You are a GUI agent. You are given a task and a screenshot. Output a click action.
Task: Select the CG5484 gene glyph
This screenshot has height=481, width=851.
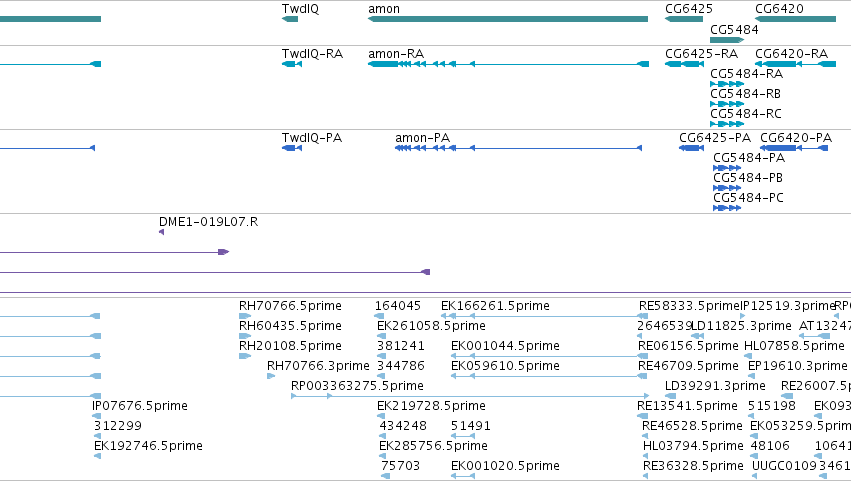727,40
